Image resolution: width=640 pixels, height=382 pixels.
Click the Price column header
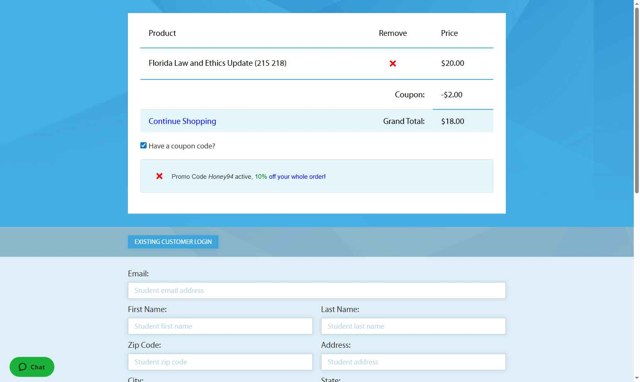(x=449, y=33)
